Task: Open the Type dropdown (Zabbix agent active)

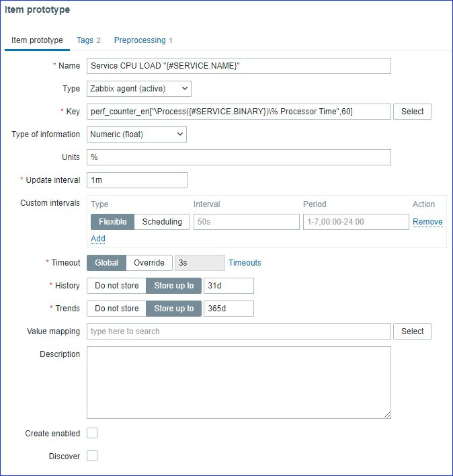Action: coord(139,89)
